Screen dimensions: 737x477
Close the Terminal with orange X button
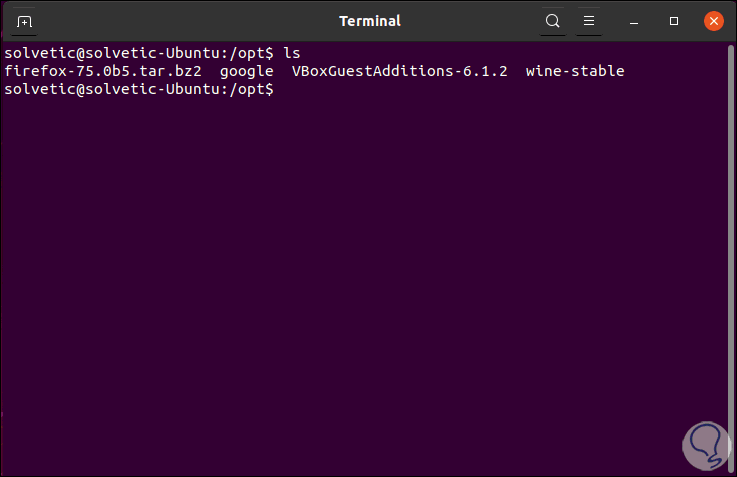(713, 21)
